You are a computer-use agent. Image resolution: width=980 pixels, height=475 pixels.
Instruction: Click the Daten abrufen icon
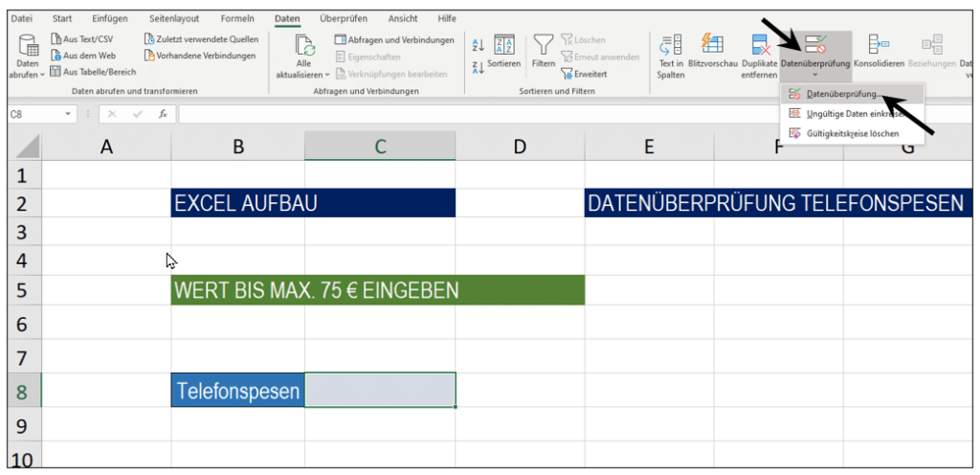(x=28, y=47)
